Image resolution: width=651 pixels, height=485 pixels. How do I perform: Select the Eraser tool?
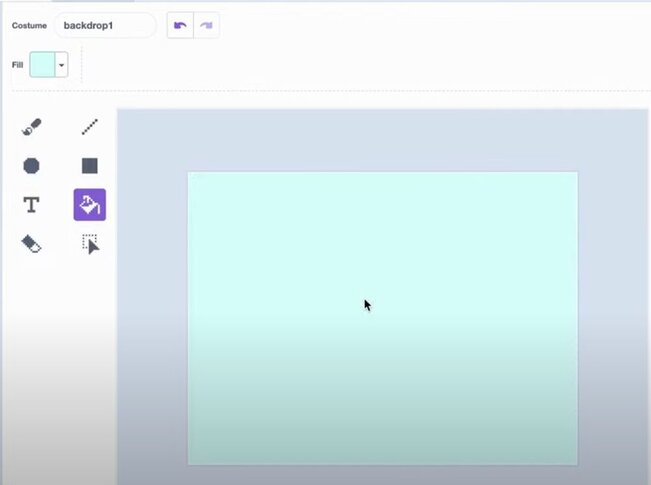[x=32, y=244]
